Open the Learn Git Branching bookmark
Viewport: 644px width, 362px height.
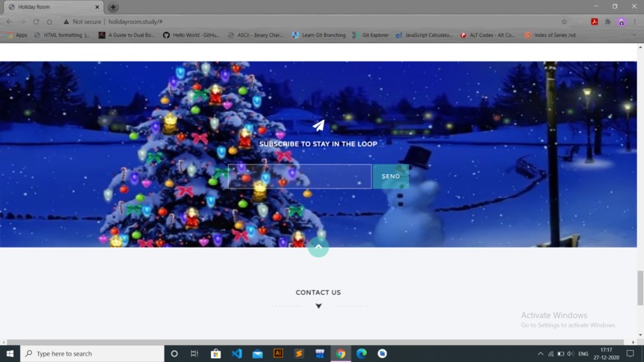[319, 35]
